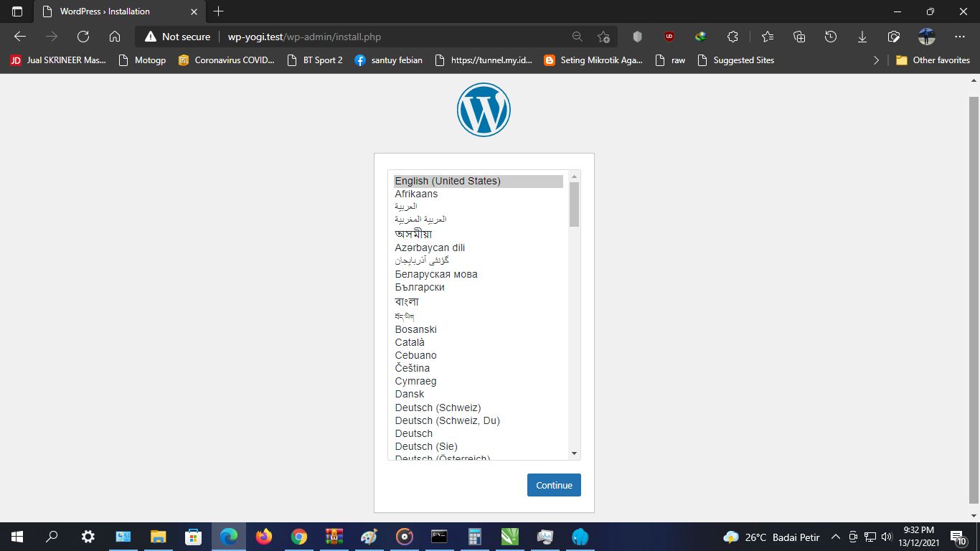Open the browser History icon
The width and height of the screenshot is (980, 551).
(x=831, y=37)
